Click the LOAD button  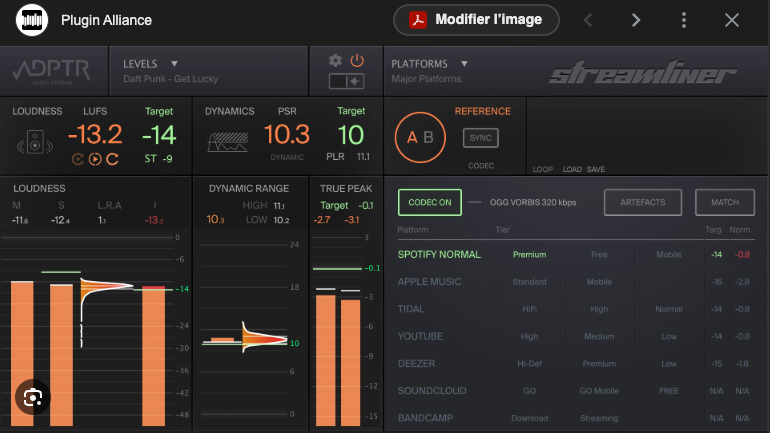572,169
